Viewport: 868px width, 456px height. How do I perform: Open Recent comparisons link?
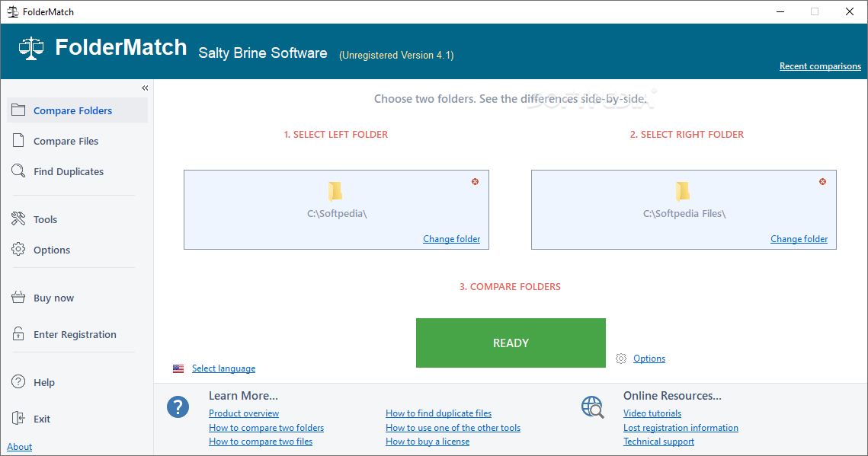click(820, 65)
